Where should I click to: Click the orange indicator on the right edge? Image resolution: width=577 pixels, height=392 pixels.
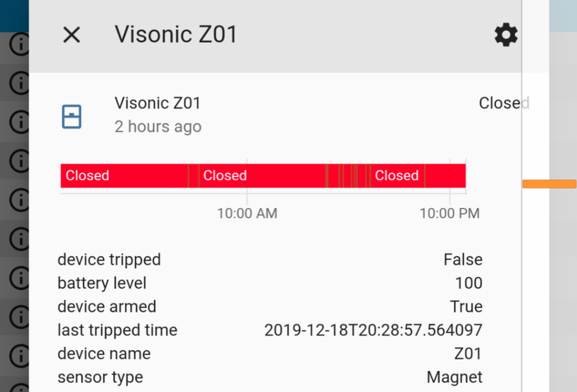[x=549, y=184]
